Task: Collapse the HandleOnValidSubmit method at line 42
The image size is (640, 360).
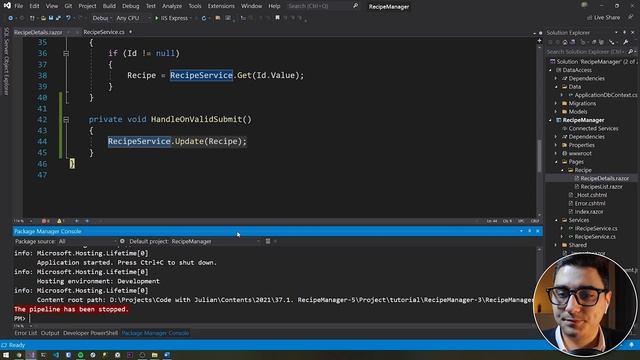Action: tap(66, 120)
